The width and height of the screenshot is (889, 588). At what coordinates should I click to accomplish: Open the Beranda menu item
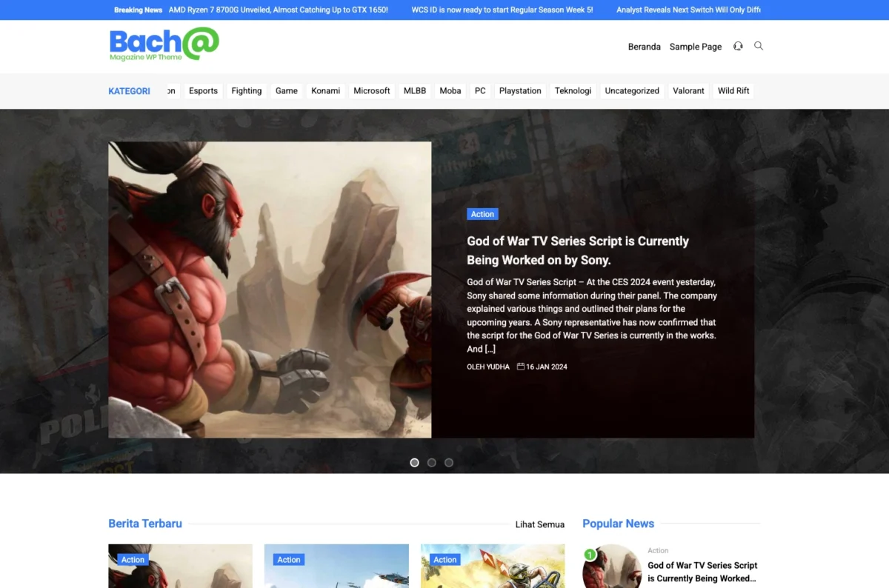(645, 47)
